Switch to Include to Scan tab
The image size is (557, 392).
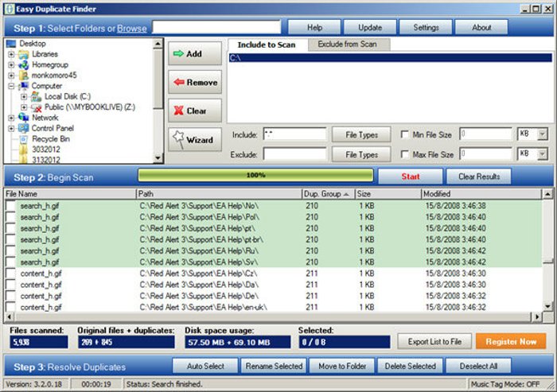click(267, 45)
